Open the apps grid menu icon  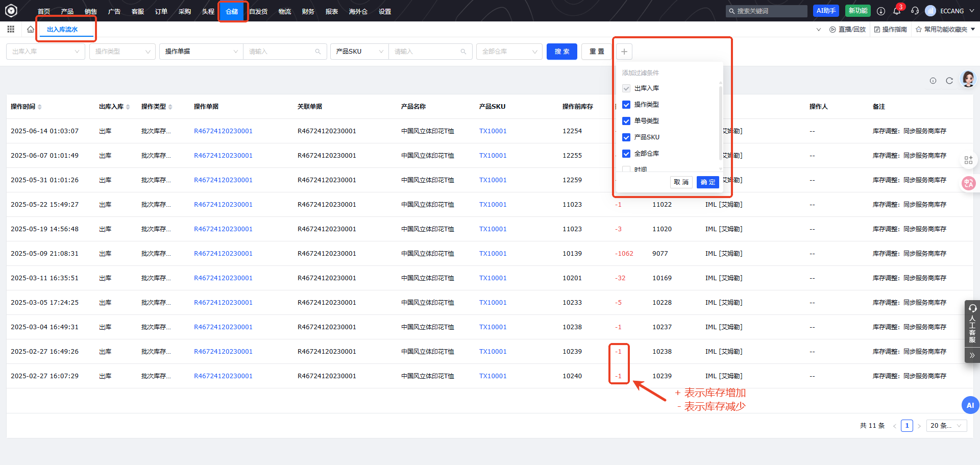[x=11, y=30]
